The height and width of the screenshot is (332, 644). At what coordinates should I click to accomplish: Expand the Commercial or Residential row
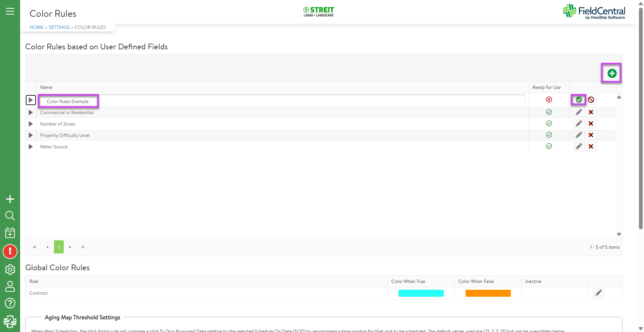(31, 112)
